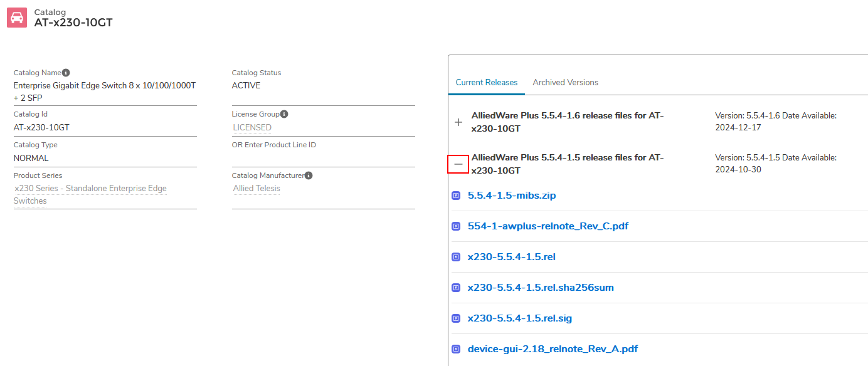Click version 5.5.4-1.5 date available text
This screenshot has height=366, width=868.
click(x=776, y=164)
